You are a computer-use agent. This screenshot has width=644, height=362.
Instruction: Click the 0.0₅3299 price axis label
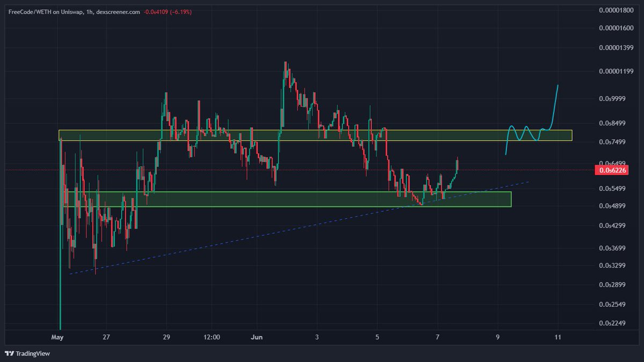tap(612, 265)
